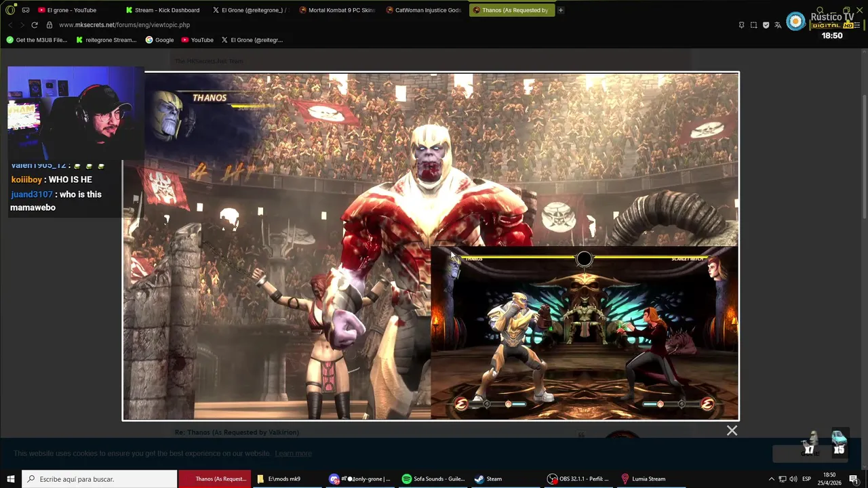Image resolution: width=868 pixels, height=488 pixels.
Task: Click the enlarged Thanos screenshot image
Action: [431, 246]
